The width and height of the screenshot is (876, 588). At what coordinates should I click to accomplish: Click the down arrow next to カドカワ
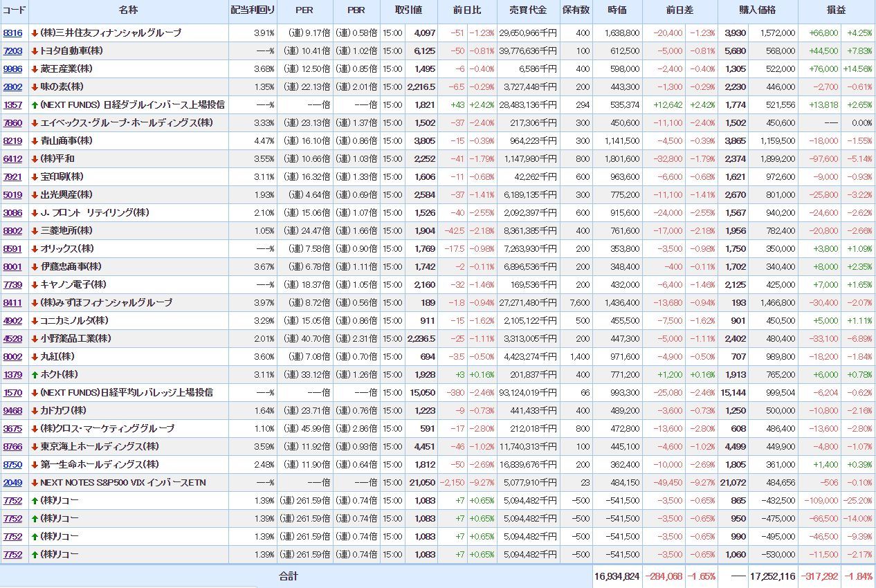[x=35, y=411]
